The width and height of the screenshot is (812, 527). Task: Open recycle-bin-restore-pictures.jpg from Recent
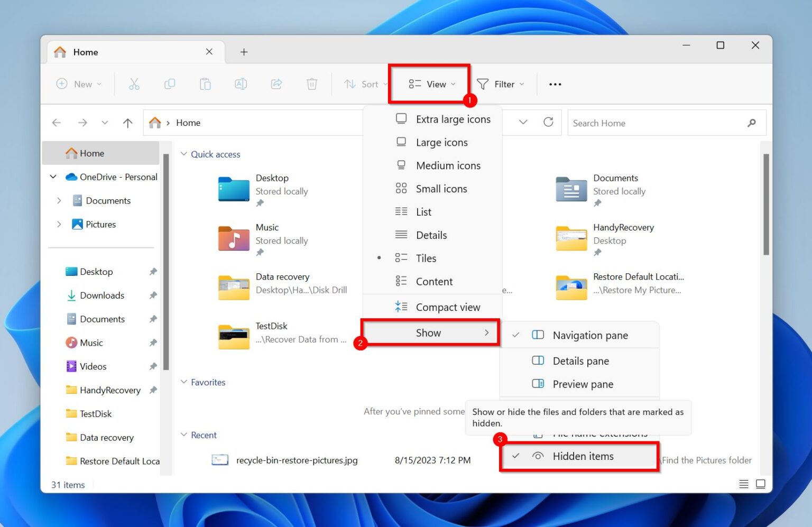coord(296,460)
